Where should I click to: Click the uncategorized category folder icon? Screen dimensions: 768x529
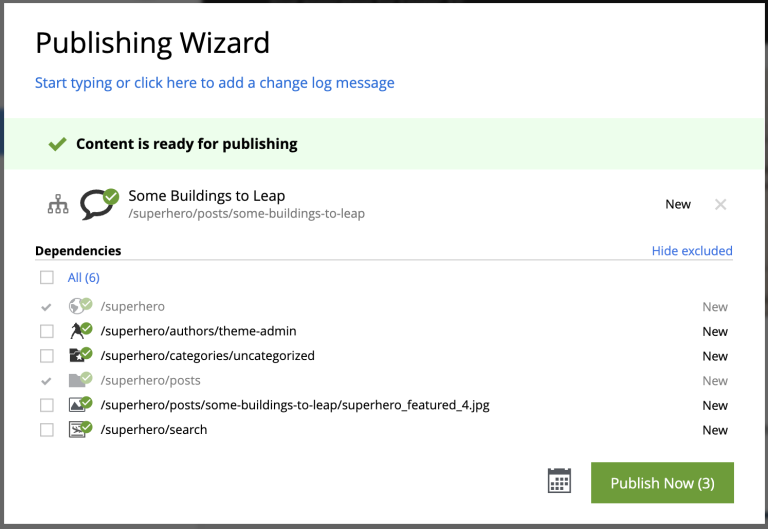coord(79,355)
